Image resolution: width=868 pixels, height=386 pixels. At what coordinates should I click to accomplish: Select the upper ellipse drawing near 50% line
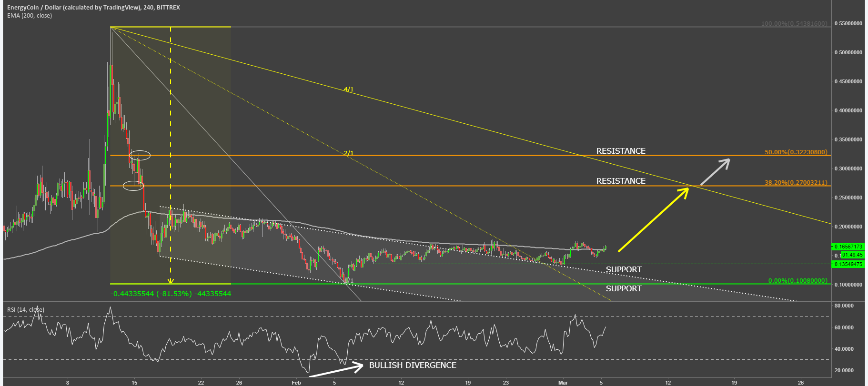(140, 155)
